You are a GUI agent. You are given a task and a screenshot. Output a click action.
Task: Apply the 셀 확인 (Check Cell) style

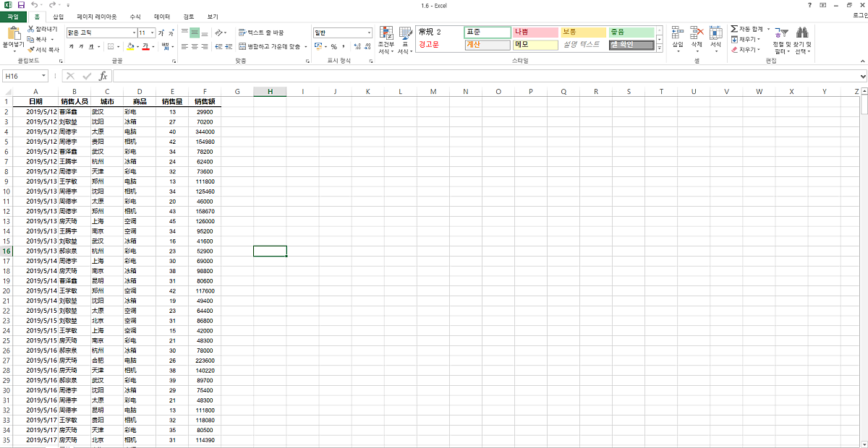pyautogui.click(x=631, y=45)
